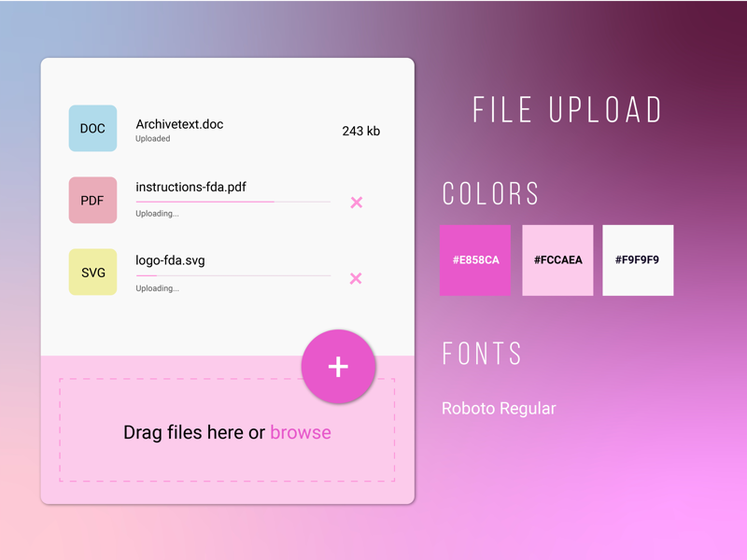Select the #FCCAEA color swatch
Screen dimensions: 747x560
557,260
